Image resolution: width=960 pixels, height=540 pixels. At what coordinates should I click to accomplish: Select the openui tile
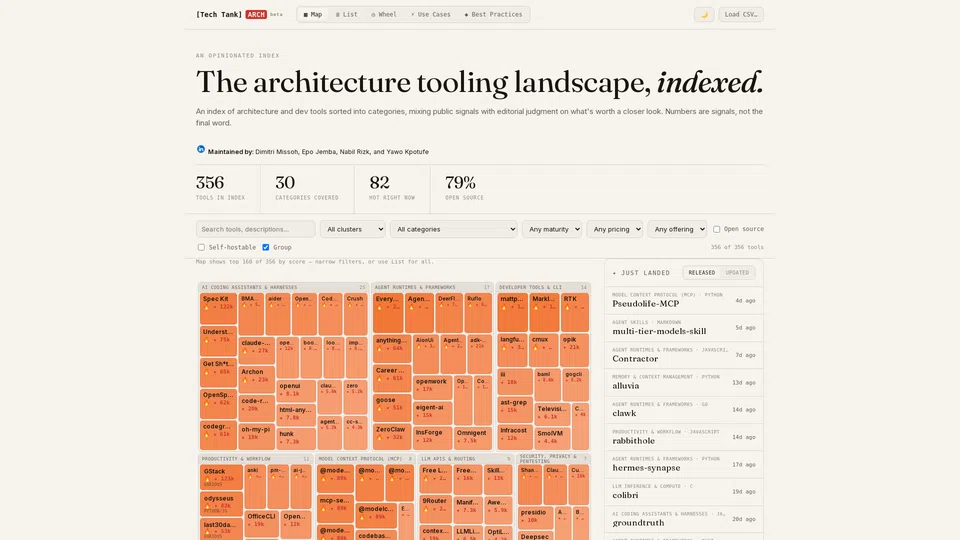(296, 390)
